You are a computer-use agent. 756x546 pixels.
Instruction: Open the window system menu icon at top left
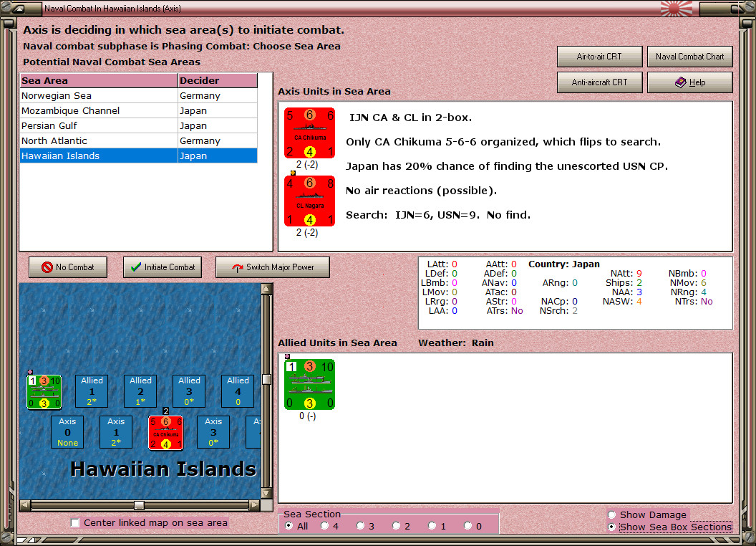(18, 9)
